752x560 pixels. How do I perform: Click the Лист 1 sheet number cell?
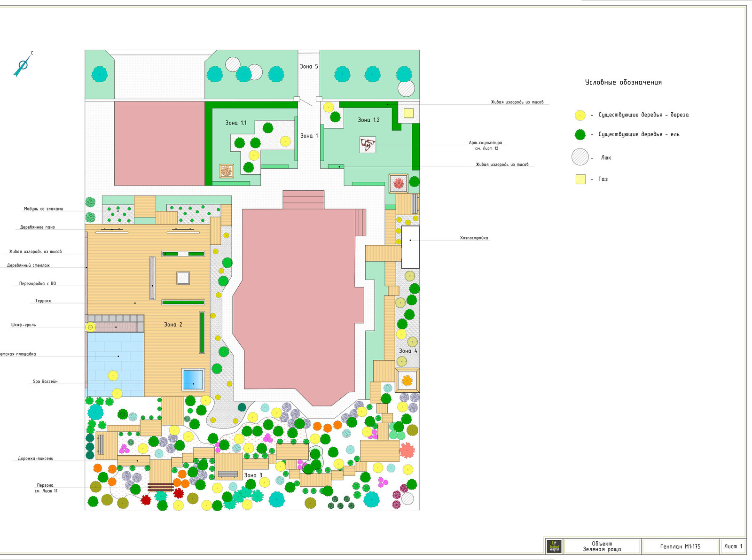(733, 546)
